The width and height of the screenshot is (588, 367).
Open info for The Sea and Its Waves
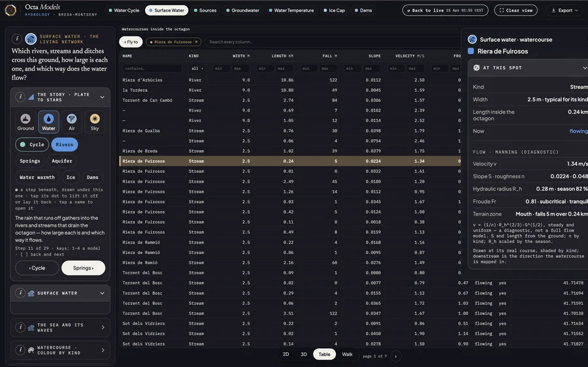tap(21, 327)
